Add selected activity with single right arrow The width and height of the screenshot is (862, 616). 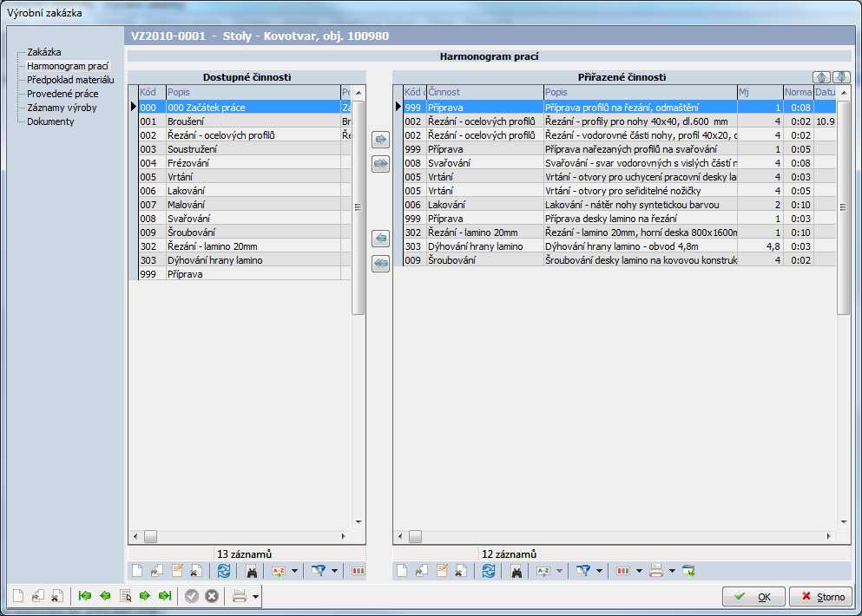[x=380, y=140]
